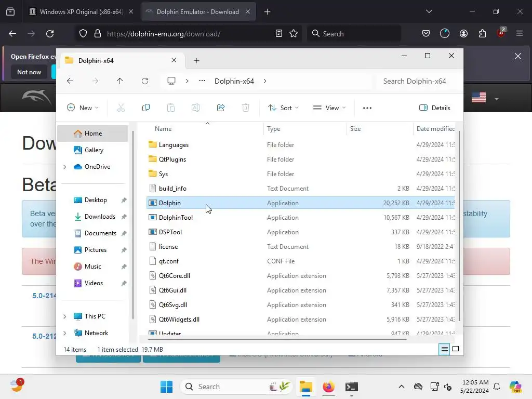
Task: Click the Share icon in Explorer toolbar
Action: (221, 108)
